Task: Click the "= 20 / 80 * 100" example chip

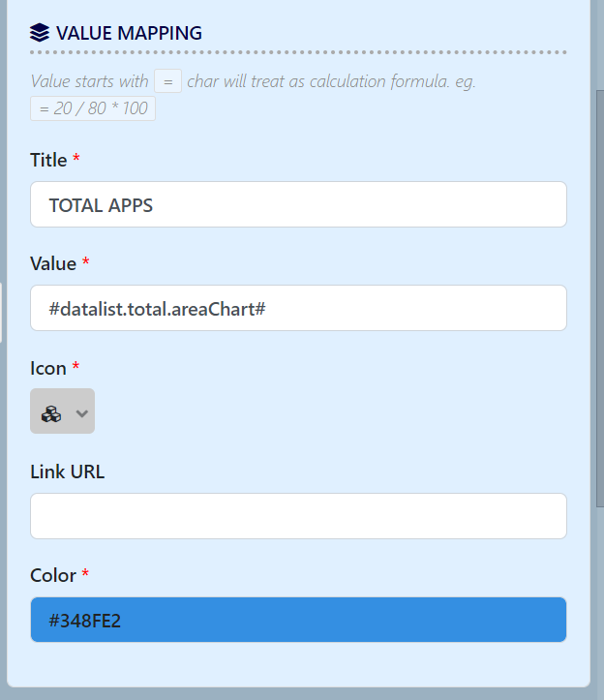Action: (x=93, y=108)
